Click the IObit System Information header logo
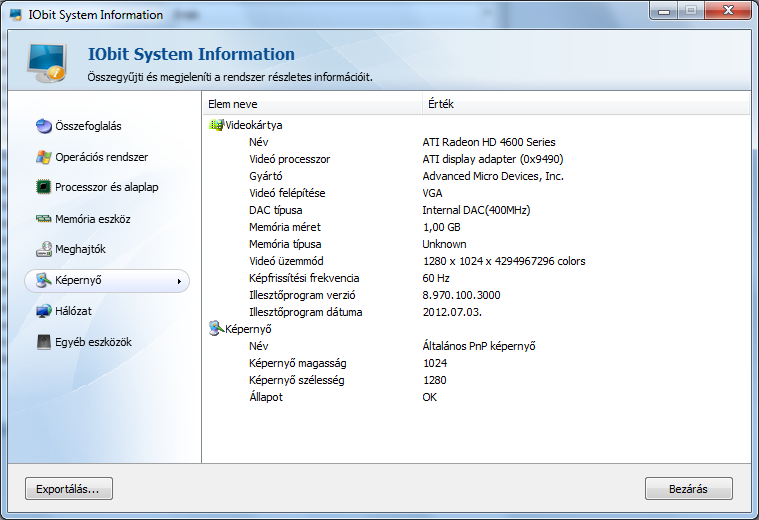 pos(46,63)
